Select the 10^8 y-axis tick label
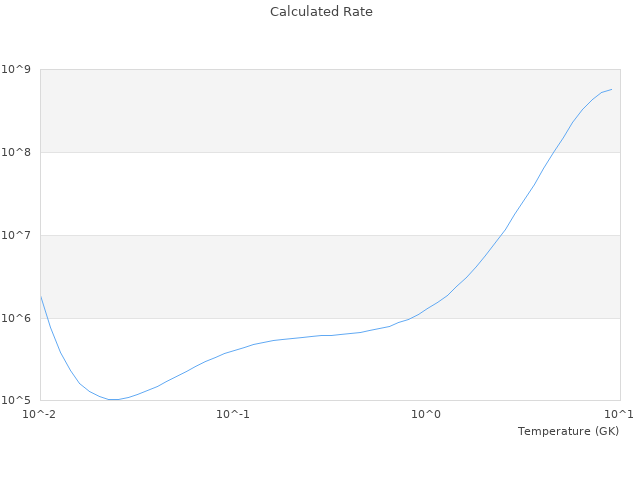Viewport: 640px width, 480px height. pyautogui.click(x=19, y=152)
